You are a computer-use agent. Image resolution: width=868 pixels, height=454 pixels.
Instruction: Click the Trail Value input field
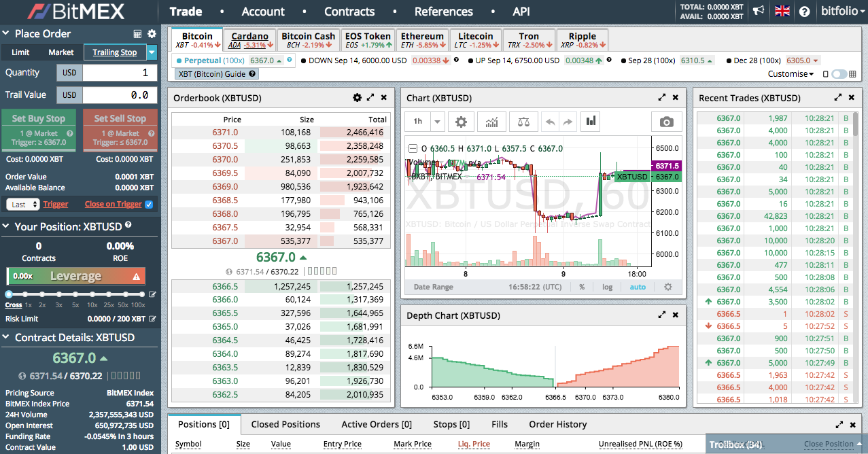120,95
